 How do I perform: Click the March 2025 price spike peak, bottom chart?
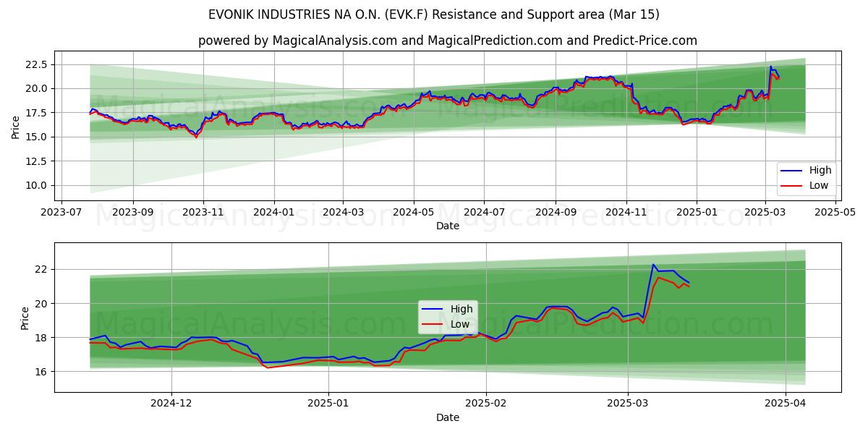pos(653,264)
